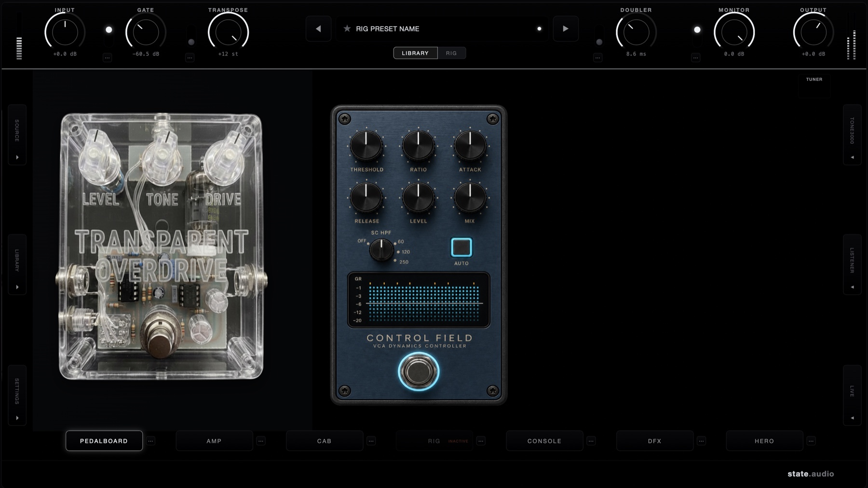Open the DFX ellipsis options
Screen dimensions: 868x488
click(x=701, y=441)
